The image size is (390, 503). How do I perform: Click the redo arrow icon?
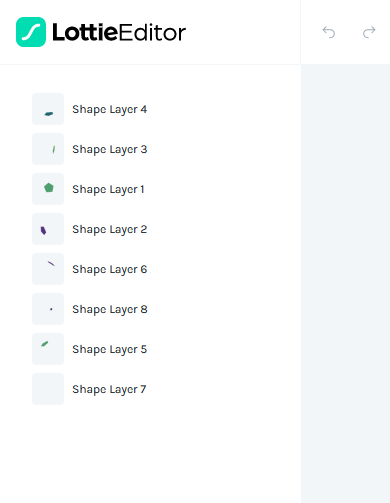click(x=369, y=32)
